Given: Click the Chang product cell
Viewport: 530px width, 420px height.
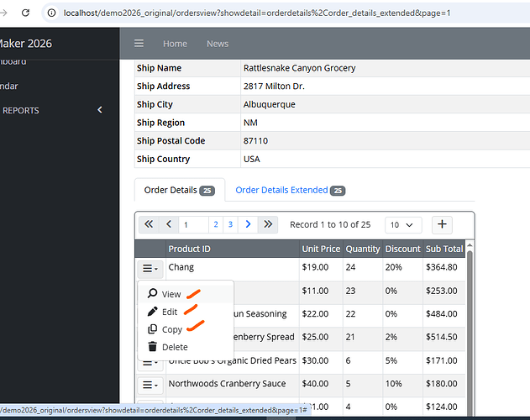Looking at the screenshot, I should (233, 267).
